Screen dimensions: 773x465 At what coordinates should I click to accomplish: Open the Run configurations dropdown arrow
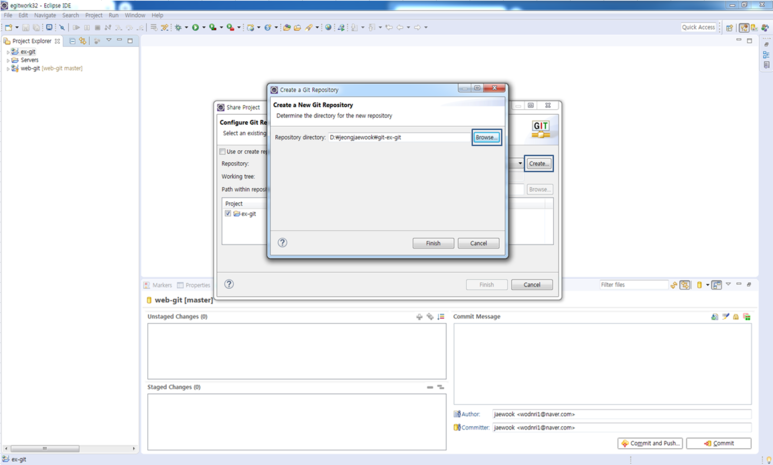click(x=204, y=28)
